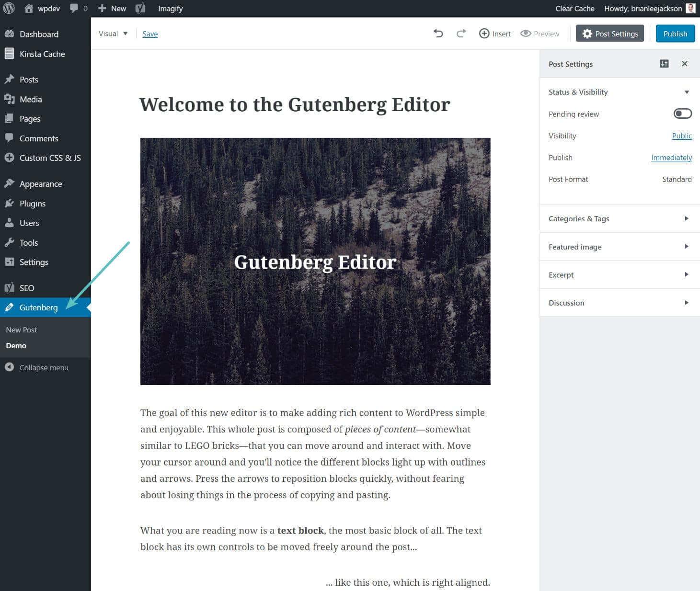Click the Gutenberg Editor cover image caption
The image size is (700, 591).
tap(315, 262)
